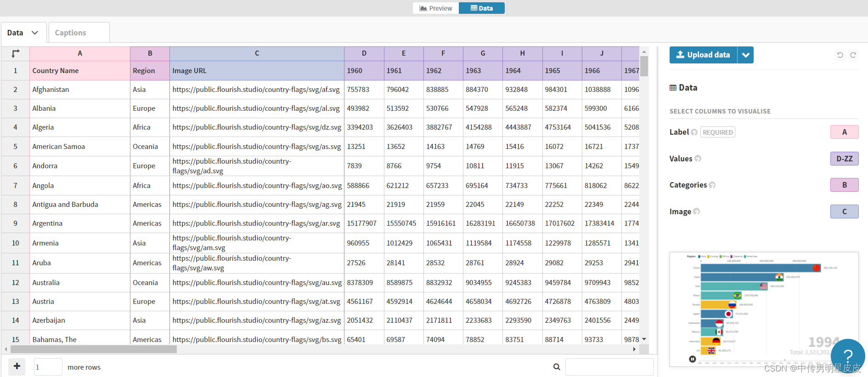Pause the preview animation

[x=692, y=359]
